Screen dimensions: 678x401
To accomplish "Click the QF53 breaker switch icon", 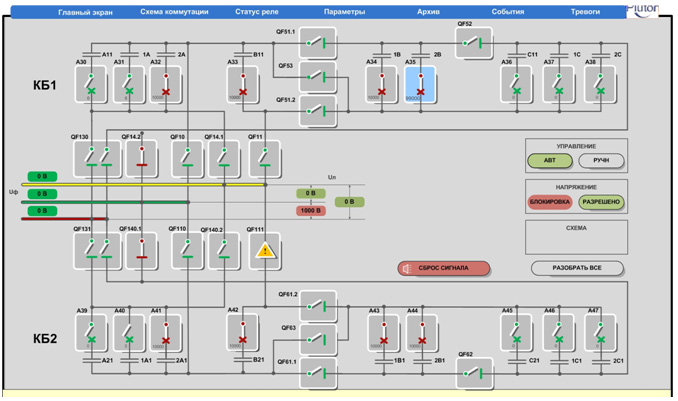I will tap(318, 76).
